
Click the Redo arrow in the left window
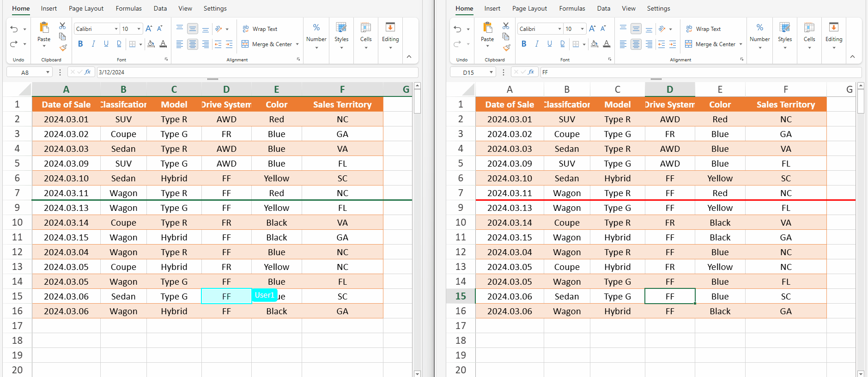point(14,44)
